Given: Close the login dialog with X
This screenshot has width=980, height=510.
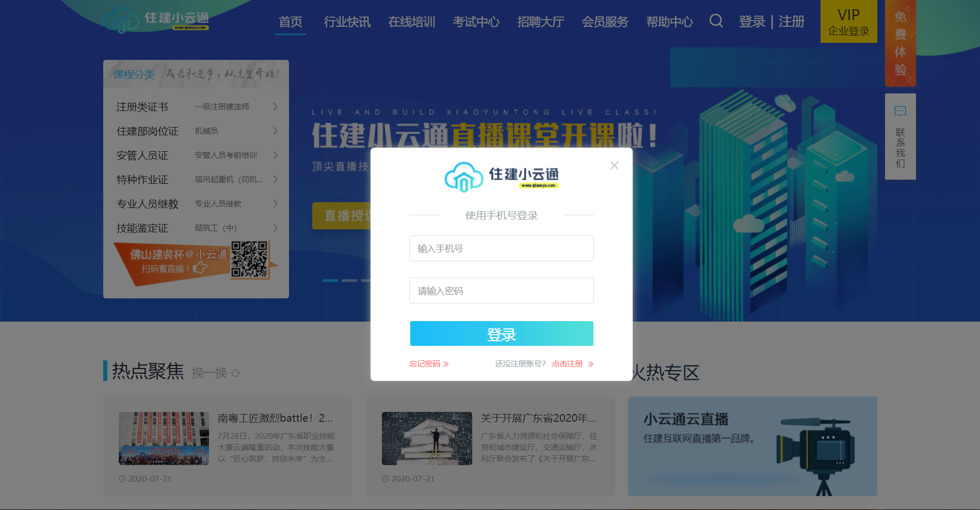Looking at the screenshot, I should point(614,166).
